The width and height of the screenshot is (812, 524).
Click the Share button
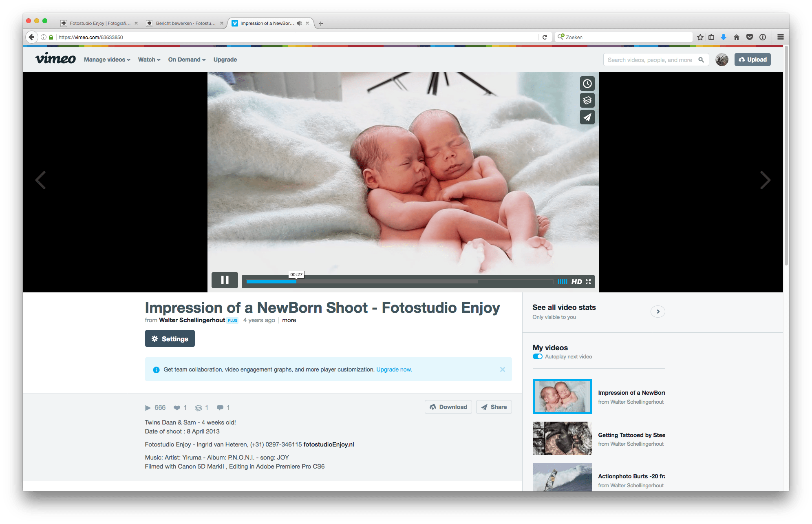click(x=494, y=407)
